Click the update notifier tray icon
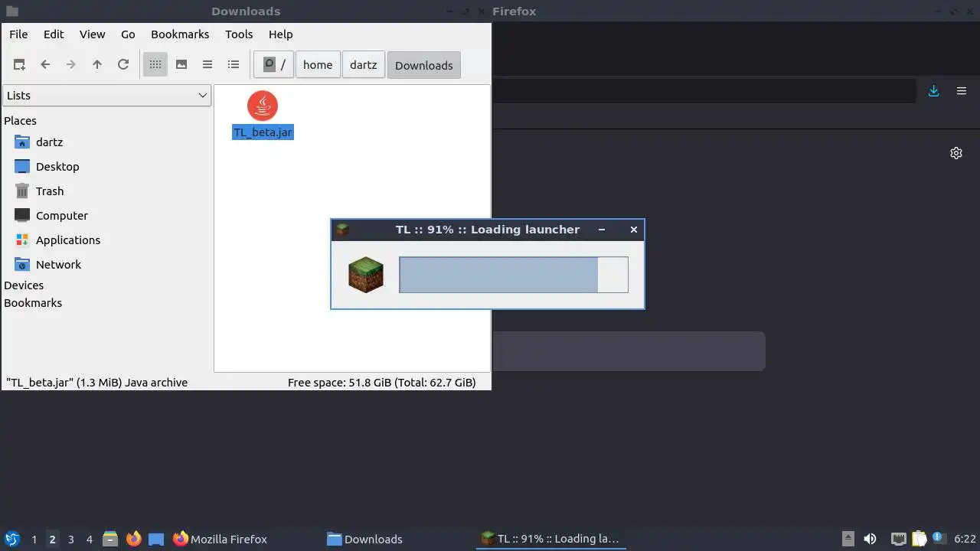Image resolution: width=980 pixels, height=551 pixels. click(x=939, y=539)
